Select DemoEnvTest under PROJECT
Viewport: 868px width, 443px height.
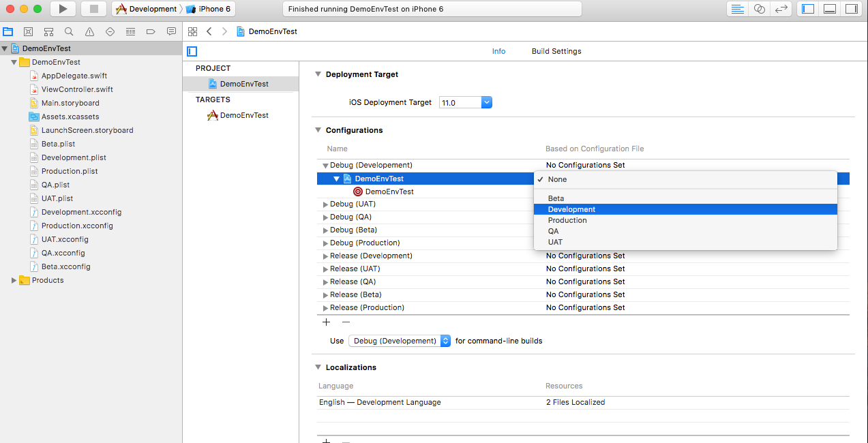[241, 84]
